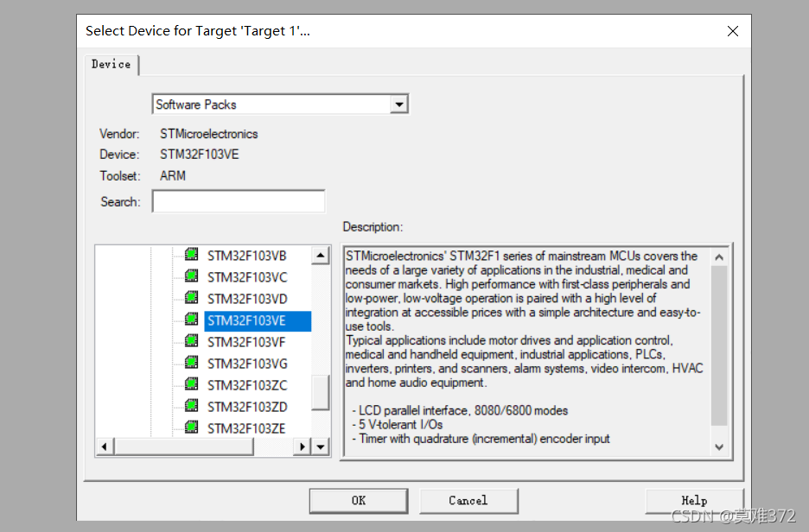The height and width of the screenshot is (532, 809).
Task: Select device STM32F103ZD in the tree
Action: click(247, 408)
